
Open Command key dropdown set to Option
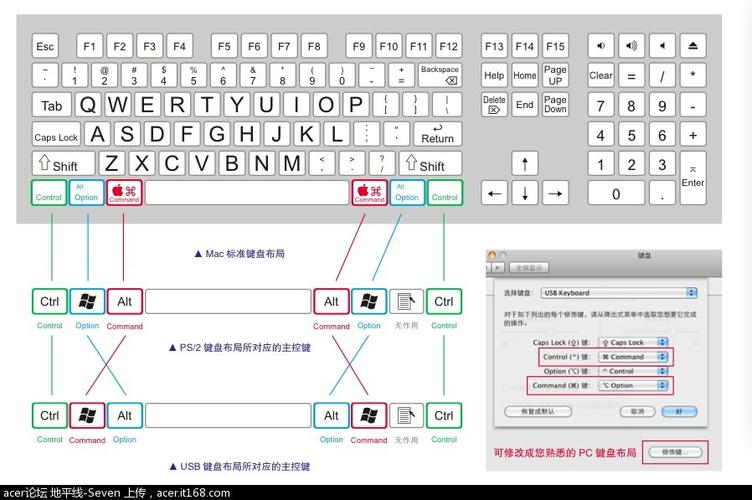pyautogui.click(x=632, y=384)
